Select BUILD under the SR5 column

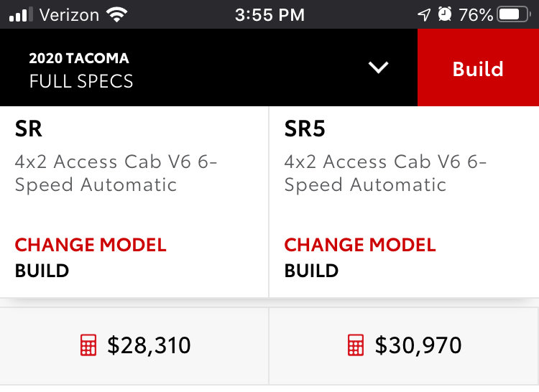coord(311,271)
